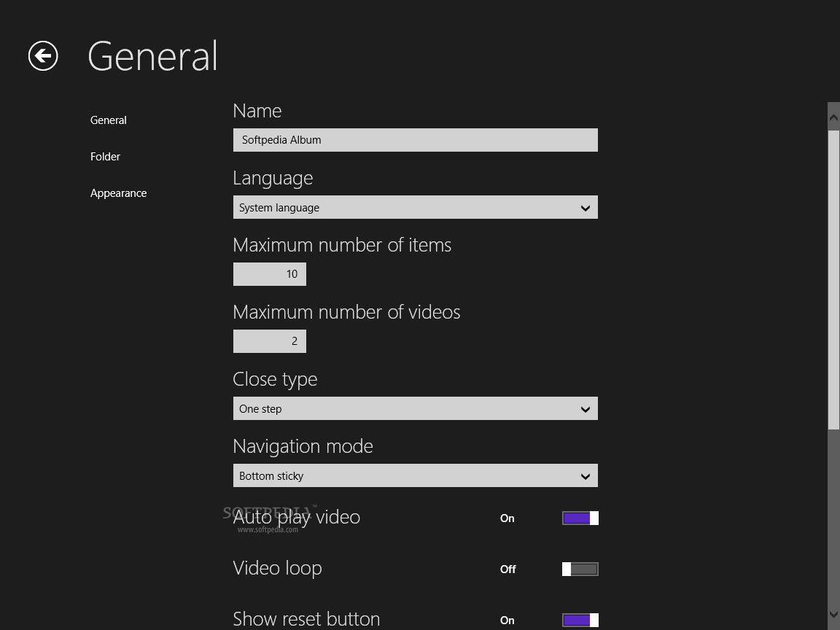Expand the Navigation mode dropdown
Screen dimensions: 840x630
(x=415, y=475)
